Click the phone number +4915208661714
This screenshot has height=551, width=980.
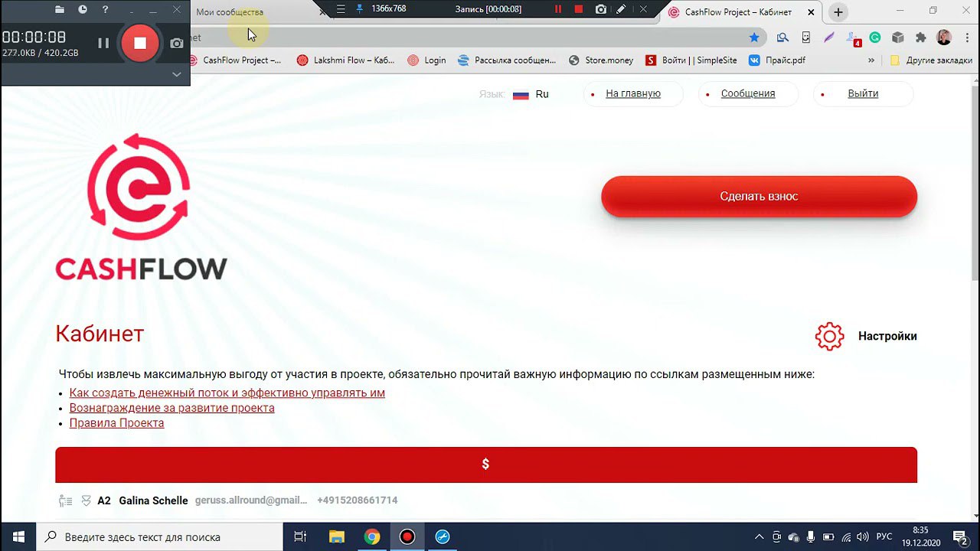click(358, 500)
